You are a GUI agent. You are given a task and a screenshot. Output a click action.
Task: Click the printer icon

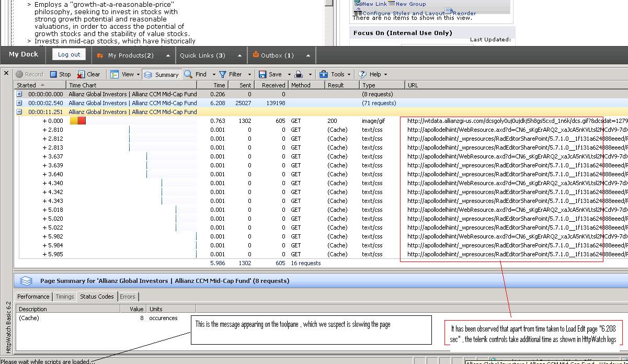[x=299, y=74]
